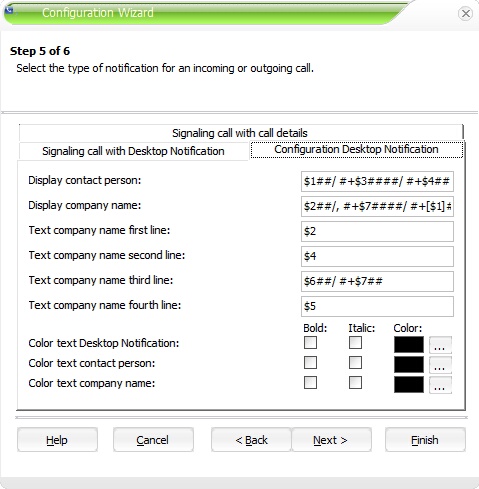Select Configuration Desktop Notification tab
Screen dimensions: 479x489
(x=356, y=149)
